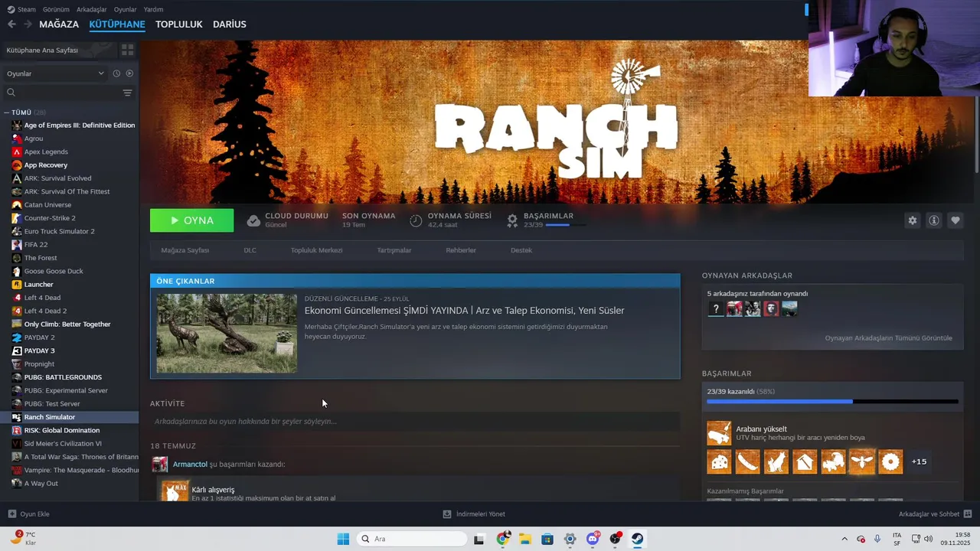Open library advanced filter options icon
The width and height of the screenshot is (980, 551).
point(127,93)
